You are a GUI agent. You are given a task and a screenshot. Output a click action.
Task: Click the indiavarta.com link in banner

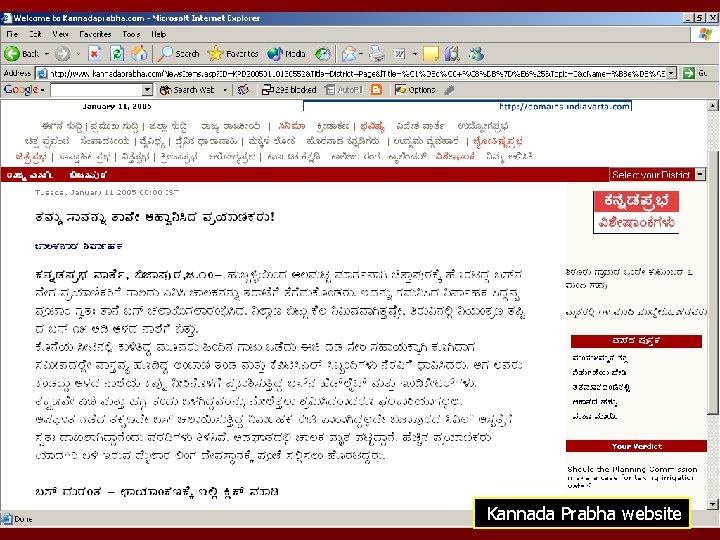coord(564,107)
